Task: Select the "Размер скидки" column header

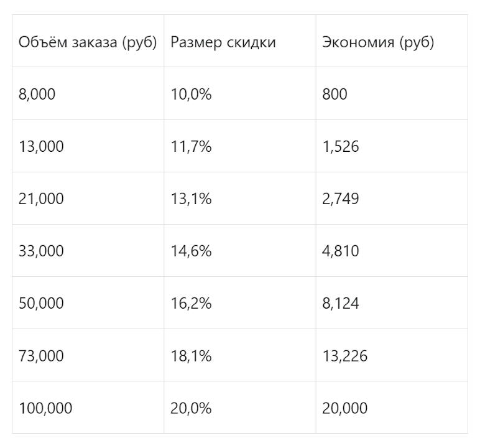Action: click(x=223, y=42)
